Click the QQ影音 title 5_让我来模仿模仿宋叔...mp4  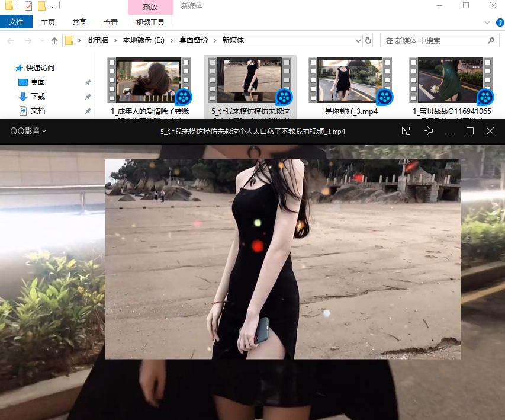point(253,132)
